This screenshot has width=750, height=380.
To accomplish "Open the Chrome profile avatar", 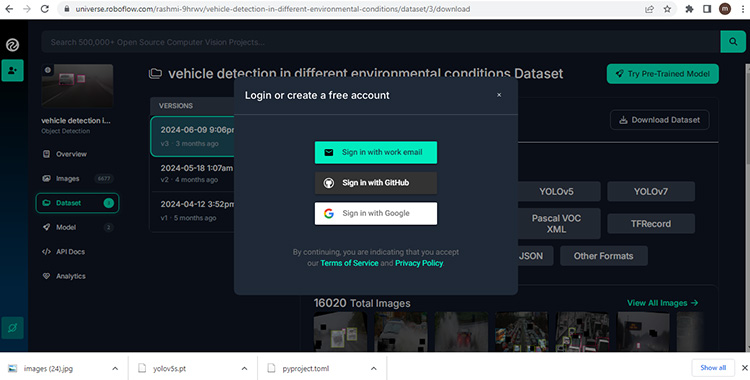I will [x=725, y=9].
